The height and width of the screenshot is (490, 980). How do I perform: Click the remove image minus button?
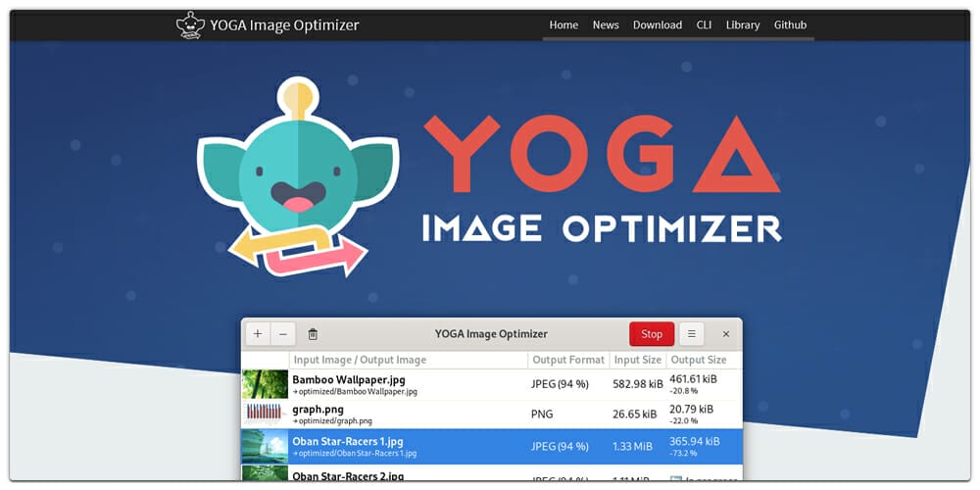(282, 334)
